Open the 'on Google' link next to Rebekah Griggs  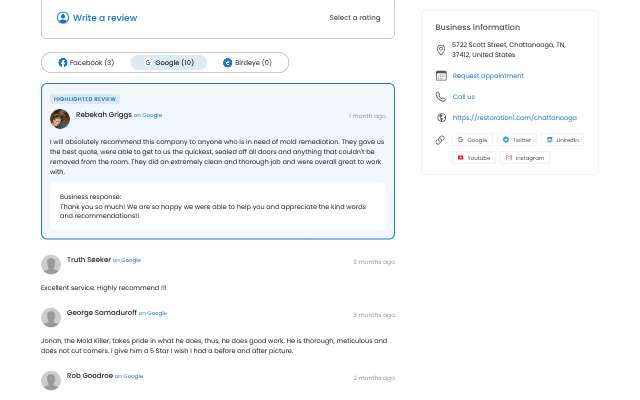(x=148, y=116)
